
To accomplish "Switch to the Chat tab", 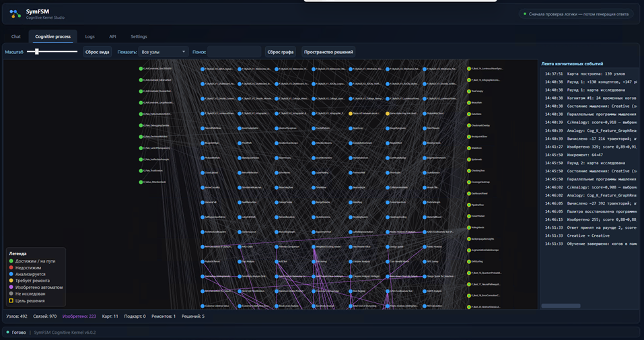I will 16,36.
